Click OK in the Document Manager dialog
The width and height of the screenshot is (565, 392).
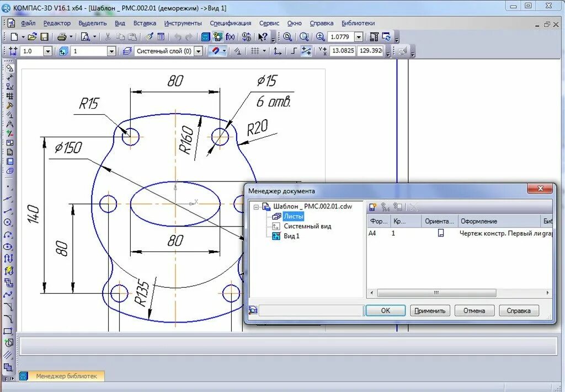pyautogui.click(x=386, y=310)
